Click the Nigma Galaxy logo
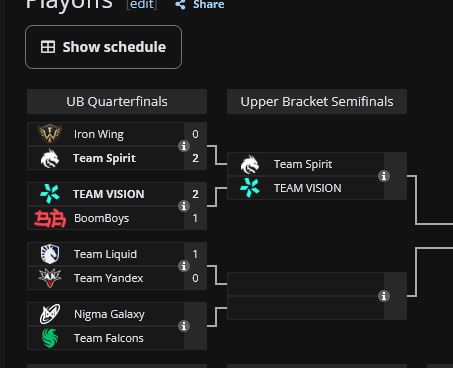The width and height of the screenshot is (453, 368). 50,314
